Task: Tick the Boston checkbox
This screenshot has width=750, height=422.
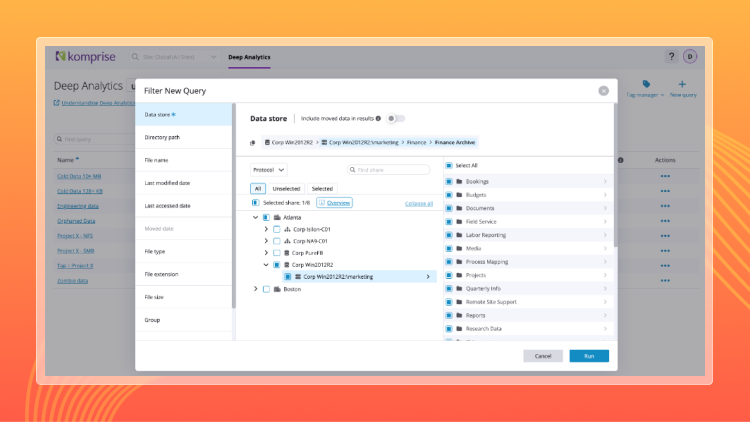Action: 266,289
